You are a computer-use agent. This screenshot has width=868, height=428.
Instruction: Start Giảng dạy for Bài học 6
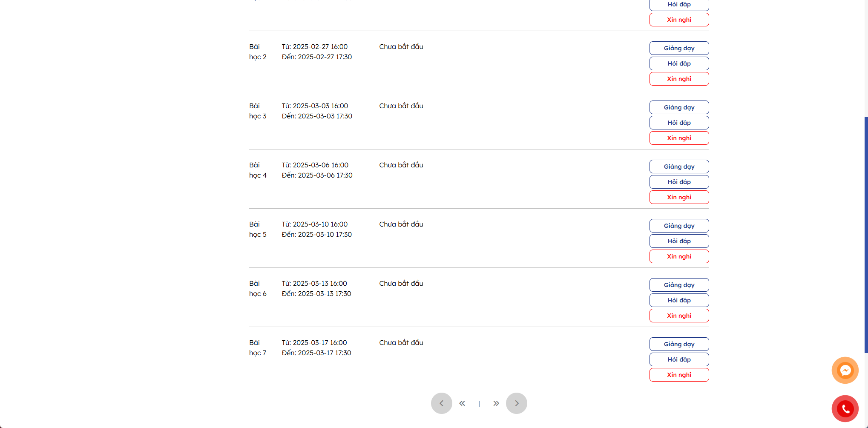click(679, 285)
